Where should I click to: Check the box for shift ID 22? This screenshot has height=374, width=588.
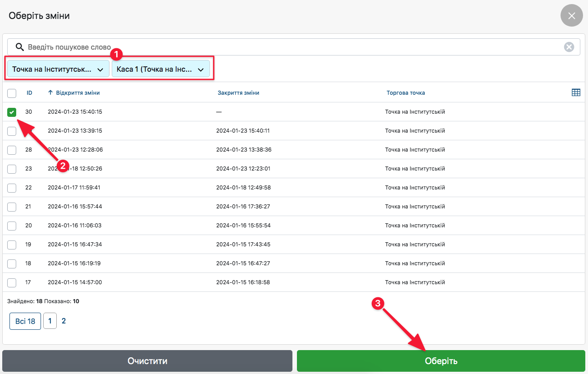(x=12, y=188)
